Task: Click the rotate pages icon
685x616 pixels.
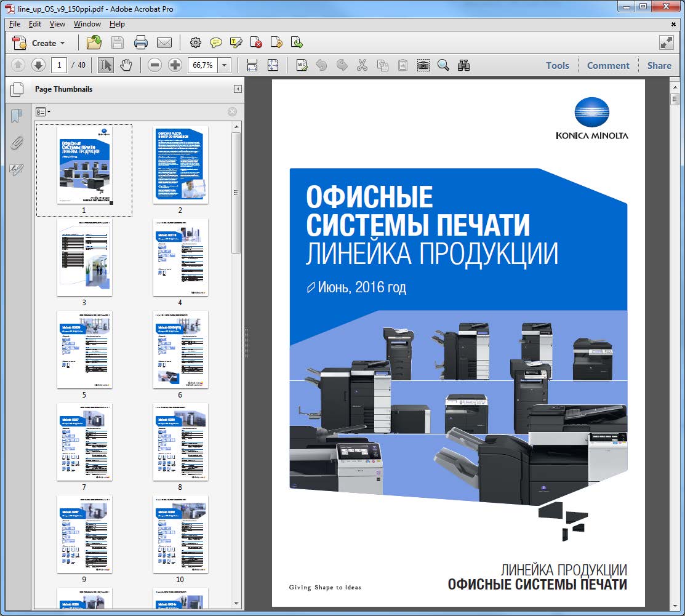Action: click(x=276, y=43)
